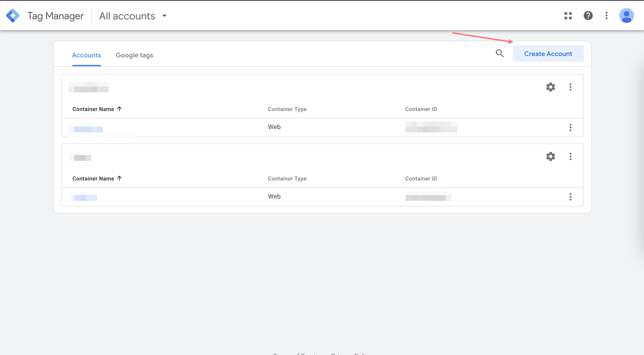Open settings gear for first account
The width and height of the screenshot is (644, 355).
(x=551, y=87)
